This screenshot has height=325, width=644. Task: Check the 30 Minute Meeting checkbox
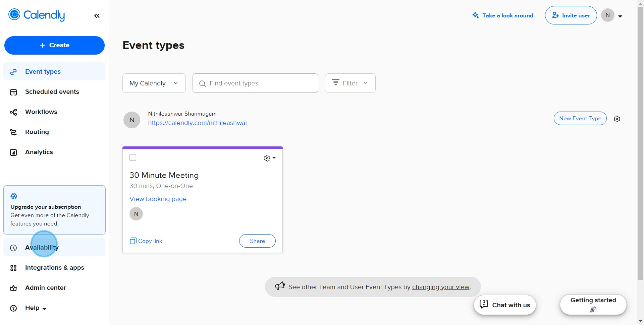(x=133, y=157)
